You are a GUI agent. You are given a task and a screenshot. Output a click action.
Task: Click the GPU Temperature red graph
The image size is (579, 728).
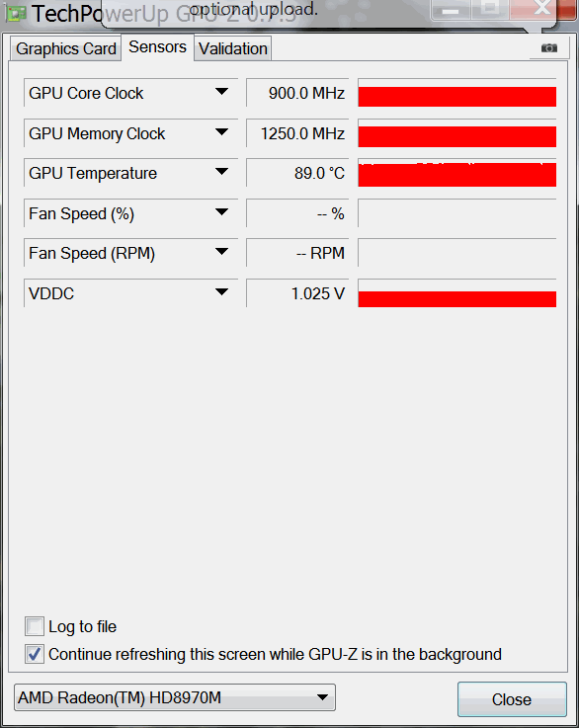(x=456, y=173)
